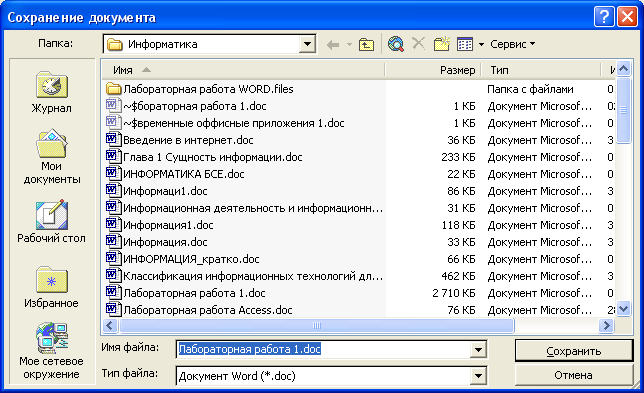
Task: Open the Папка Информатика combo box
Action: (x=209, y=44)
